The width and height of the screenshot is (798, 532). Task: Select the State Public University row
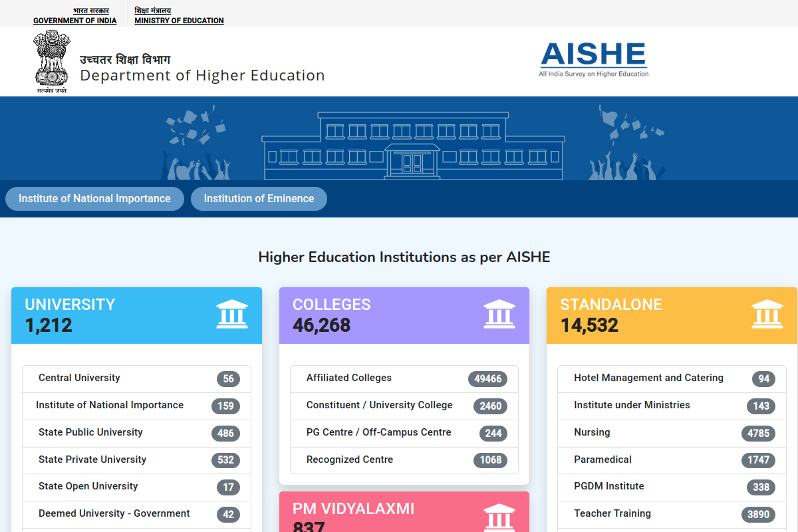coord(136,433)
